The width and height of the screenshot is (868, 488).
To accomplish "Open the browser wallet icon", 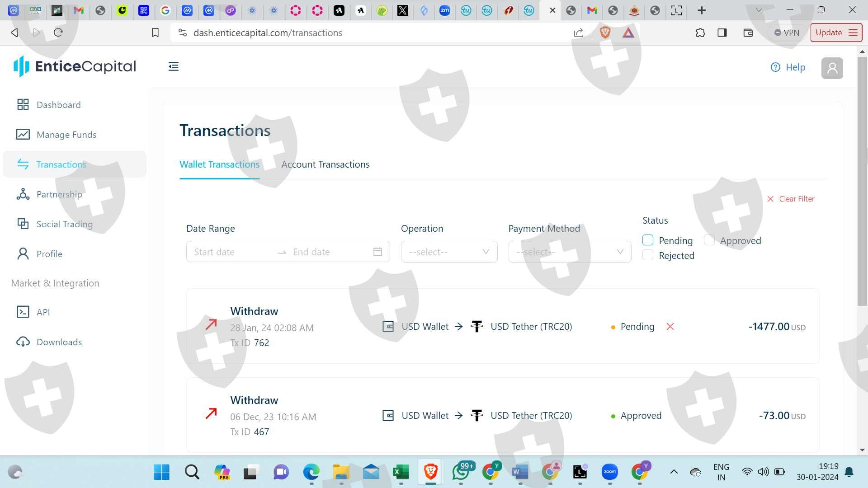I will [748, 33].
